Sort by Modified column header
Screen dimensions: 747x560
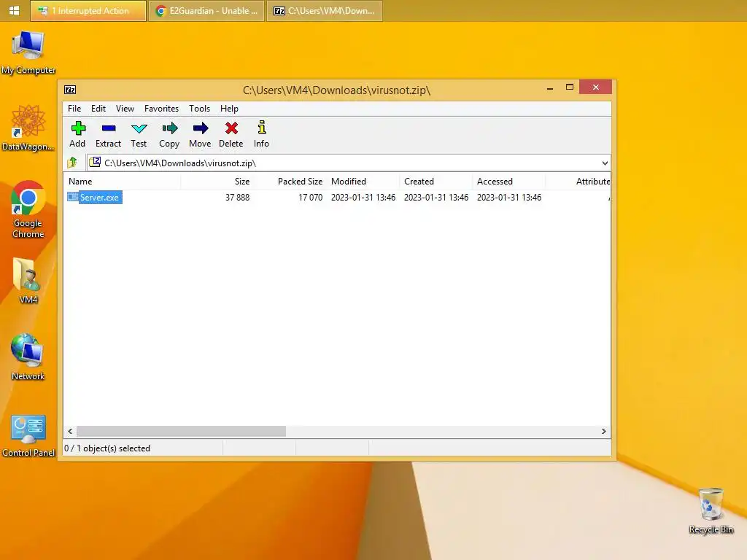coord(363,182)
